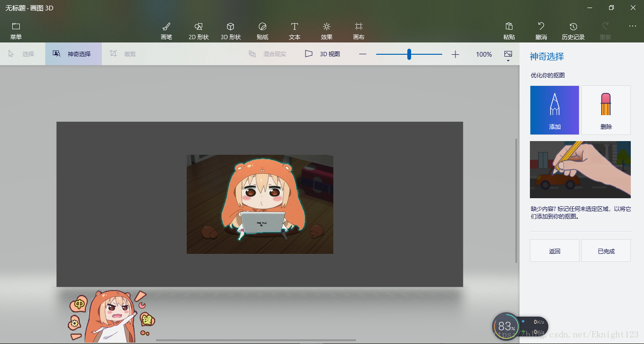Activate the 神奇选择 magic select tool
This screenshot has width=644, height=344.
coord(74,54)
